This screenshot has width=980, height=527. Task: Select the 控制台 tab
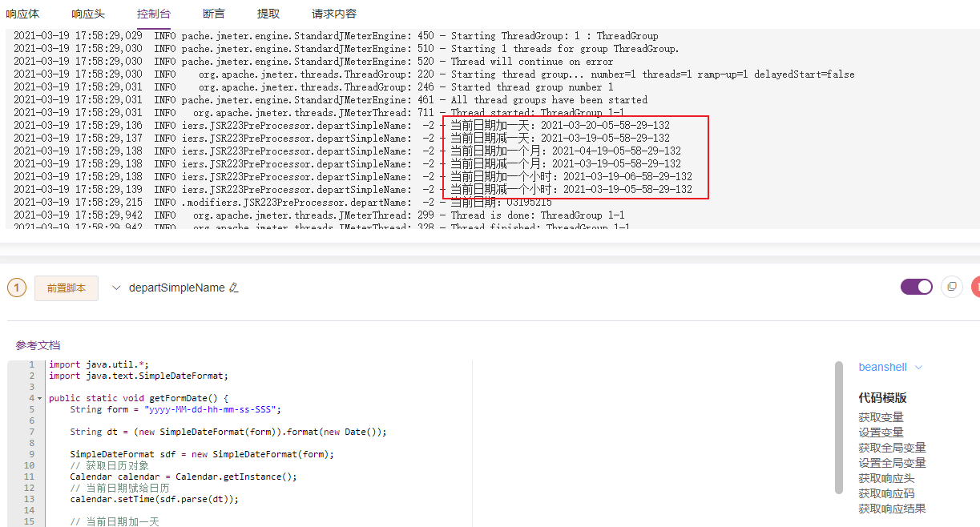click(x=153, y=14)
